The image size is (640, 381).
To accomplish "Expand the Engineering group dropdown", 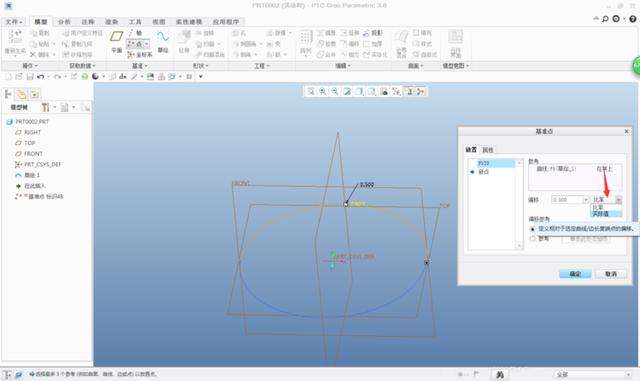I will [x=261, y=66].
